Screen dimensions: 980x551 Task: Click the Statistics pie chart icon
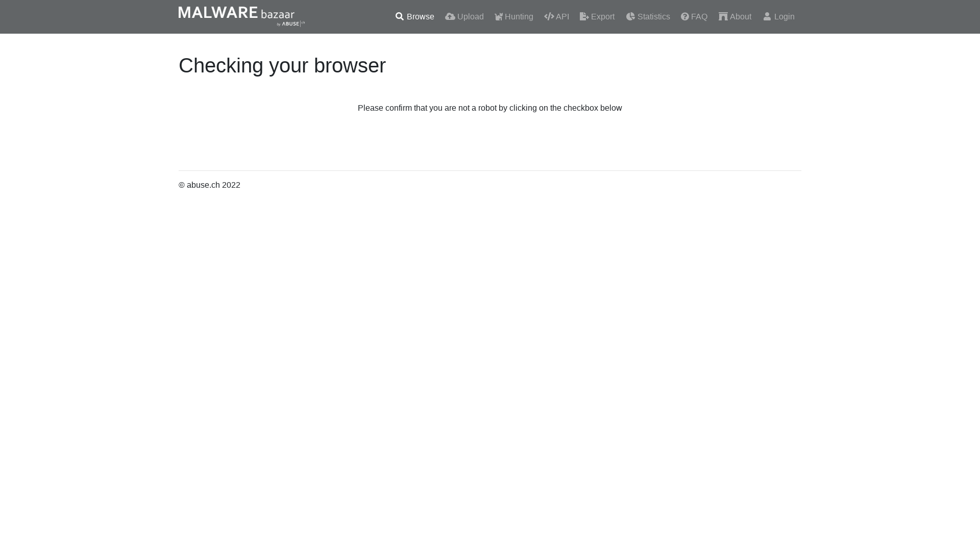click(630, 16)
